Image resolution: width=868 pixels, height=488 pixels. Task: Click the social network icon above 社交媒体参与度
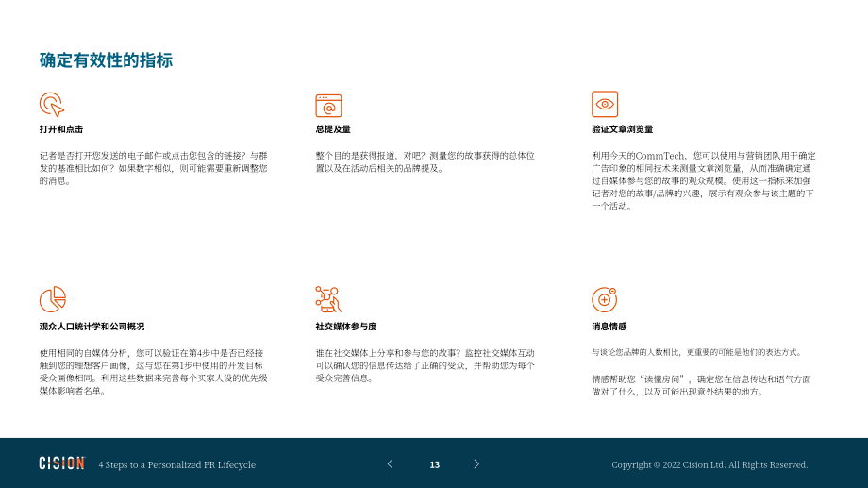pos(328,299)
